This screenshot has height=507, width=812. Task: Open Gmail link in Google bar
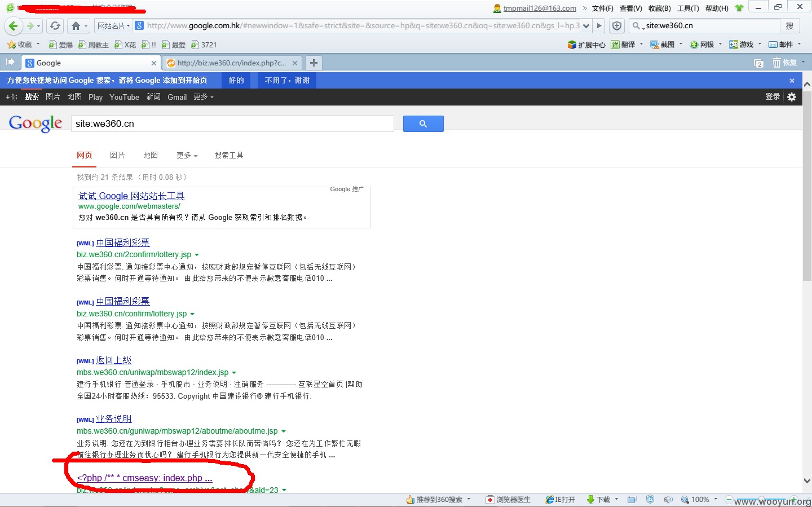coord(177,97)
